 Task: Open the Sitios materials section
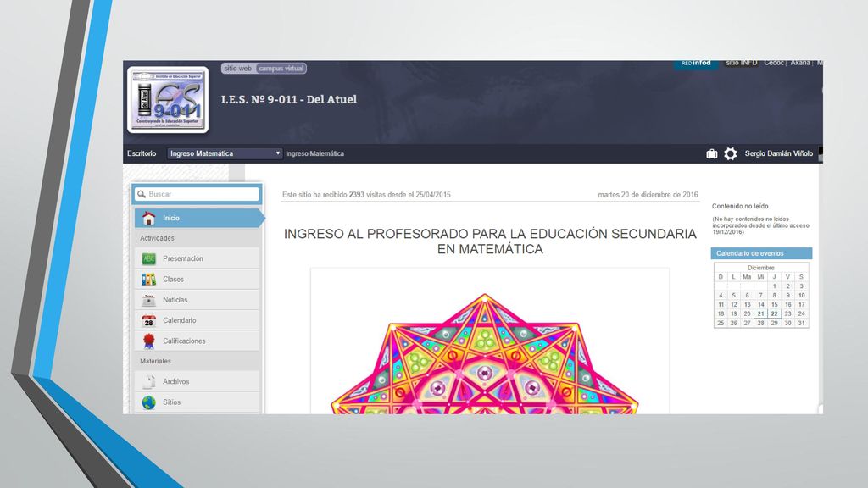point(197,402)
